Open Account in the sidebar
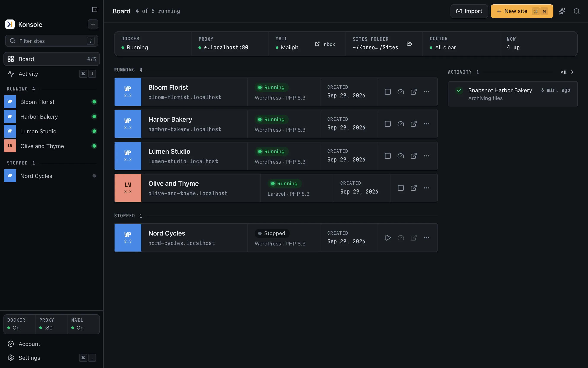The height and width of the screenshot is (368, 588). point(51,344)
